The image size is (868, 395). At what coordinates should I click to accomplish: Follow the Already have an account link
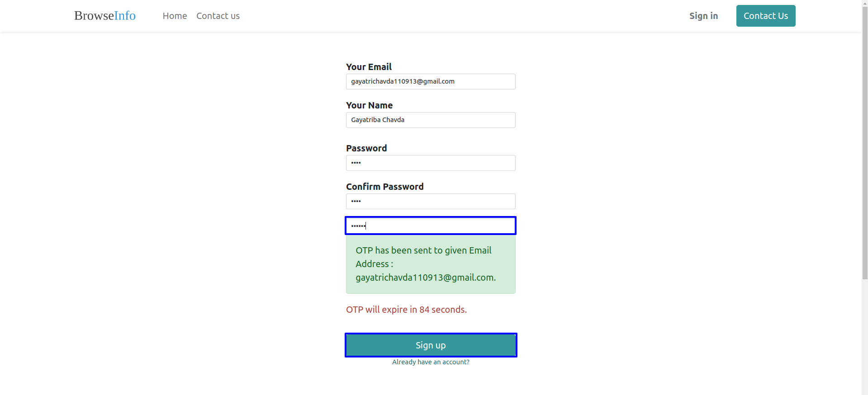tap(431, 362)
